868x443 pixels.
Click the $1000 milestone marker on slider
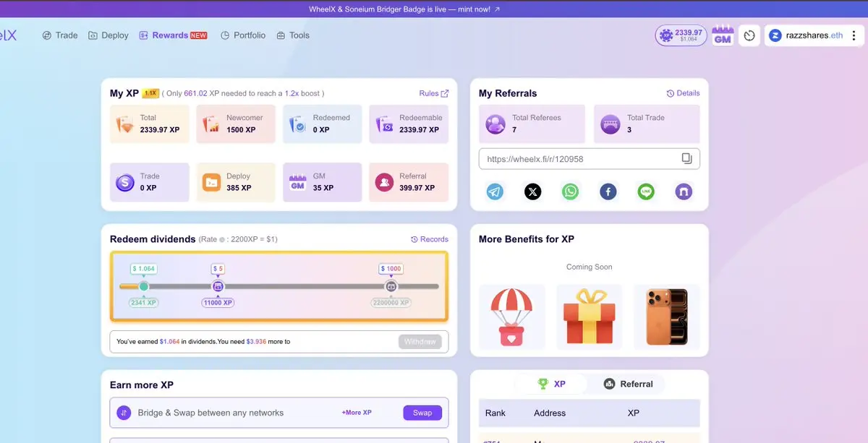click(391, 286)
